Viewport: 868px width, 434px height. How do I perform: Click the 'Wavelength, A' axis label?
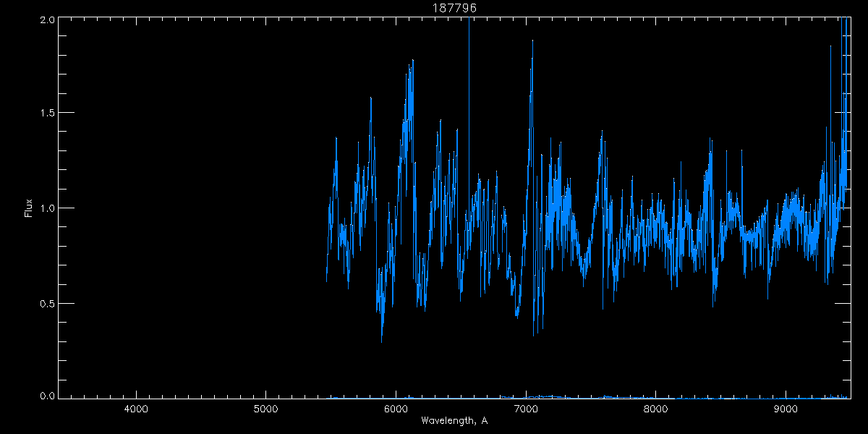click(454, 420)
